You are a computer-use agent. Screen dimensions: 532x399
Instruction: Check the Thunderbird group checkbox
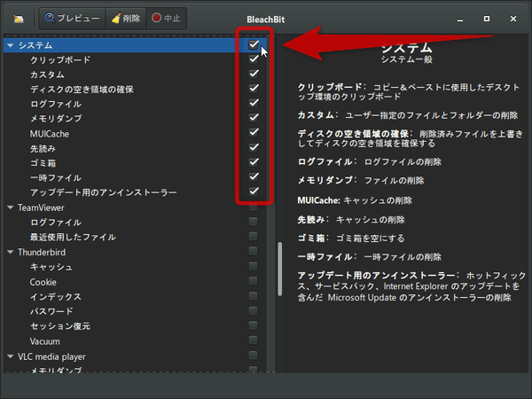[253, 251]
